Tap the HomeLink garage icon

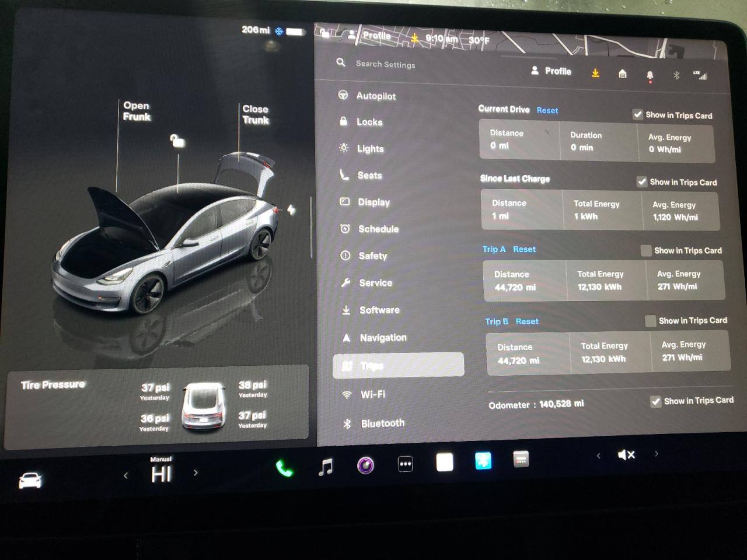623,73
